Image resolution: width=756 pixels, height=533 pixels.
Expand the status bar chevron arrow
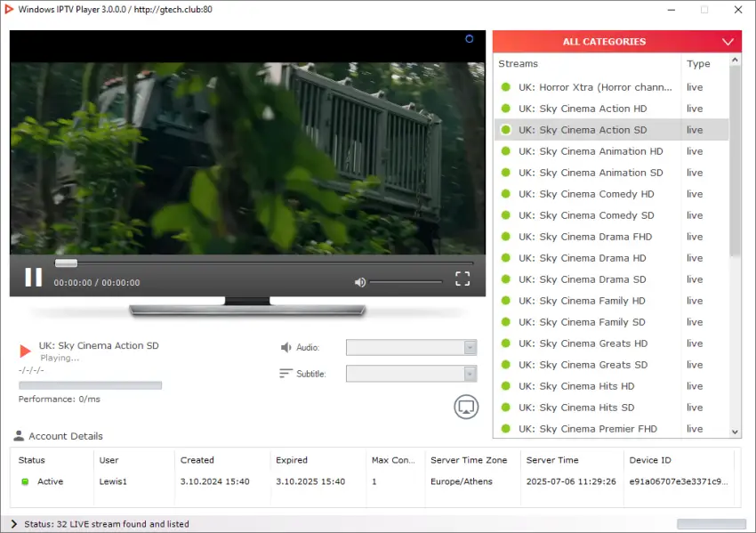tap(13, 524)
